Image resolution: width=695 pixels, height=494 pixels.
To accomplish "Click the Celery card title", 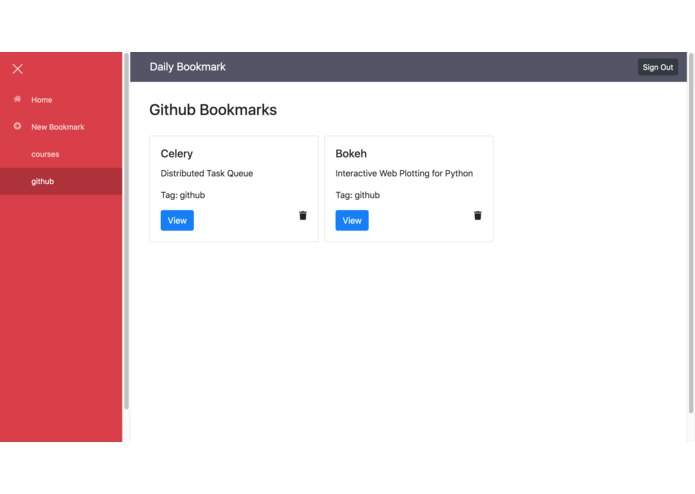I will (x=176, y=154).
